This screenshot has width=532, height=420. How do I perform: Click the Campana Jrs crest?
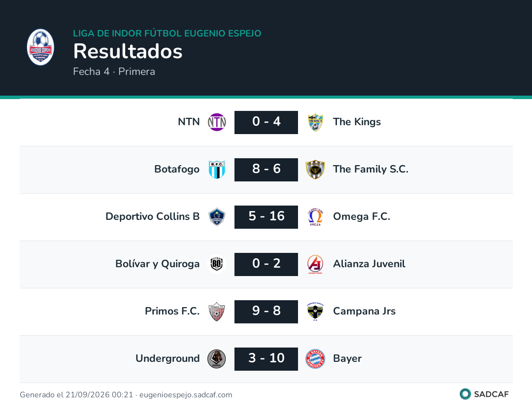315,312
